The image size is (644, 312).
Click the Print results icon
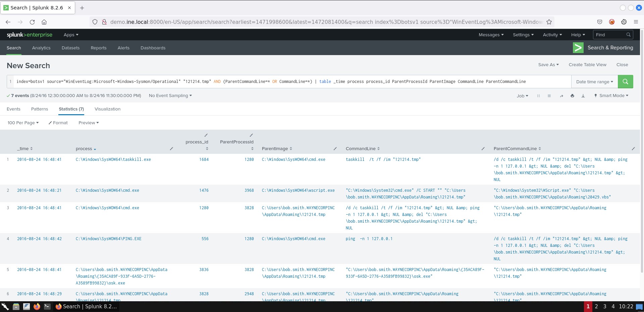click(572, 96)
